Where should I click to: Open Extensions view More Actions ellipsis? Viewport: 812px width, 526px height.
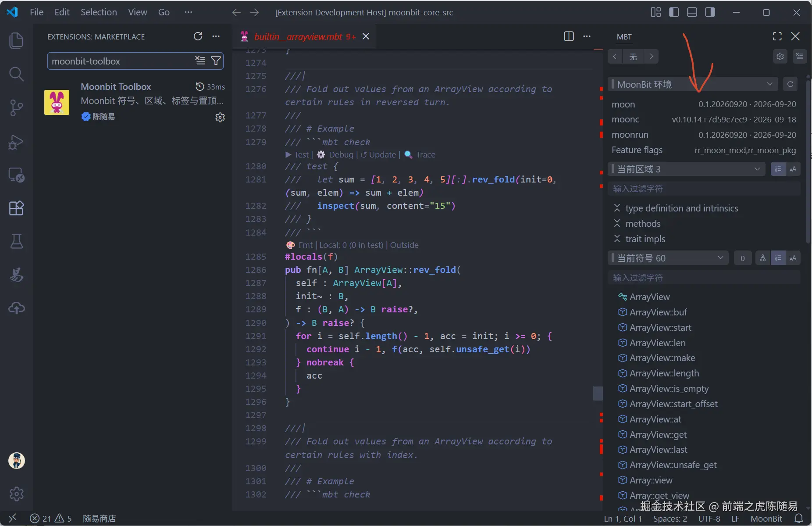pyautogui.click(x=216, y=36)
